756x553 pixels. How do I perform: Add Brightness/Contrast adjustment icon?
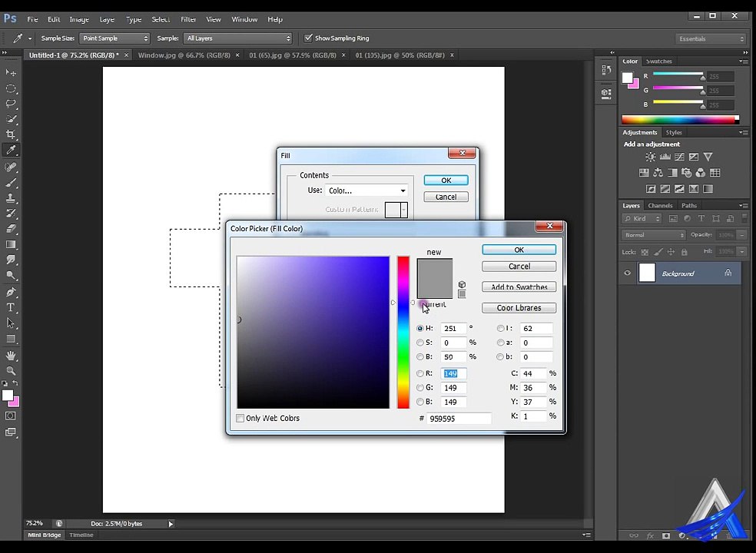[x=651, y=157]
